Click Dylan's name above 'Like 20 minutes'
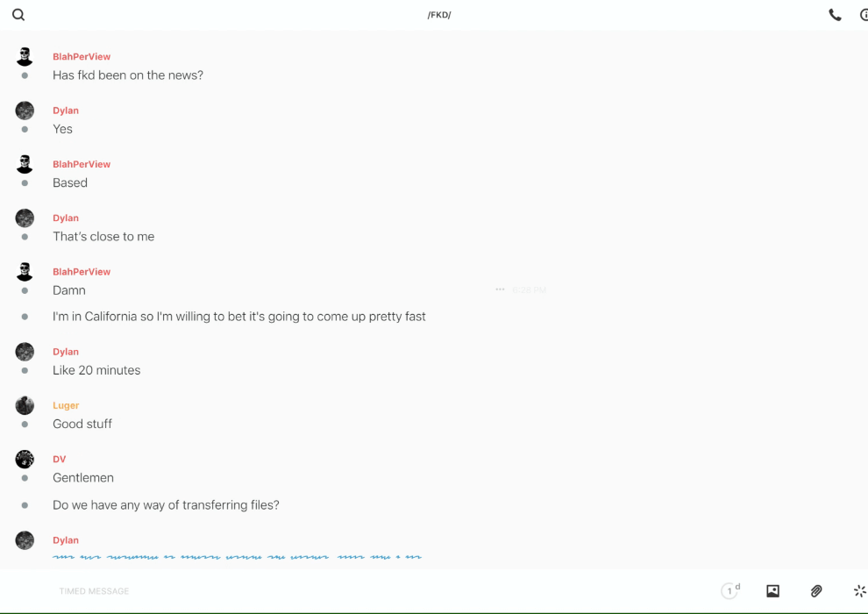The height and width of the screenshot is (614, 868). coord(66,352)
